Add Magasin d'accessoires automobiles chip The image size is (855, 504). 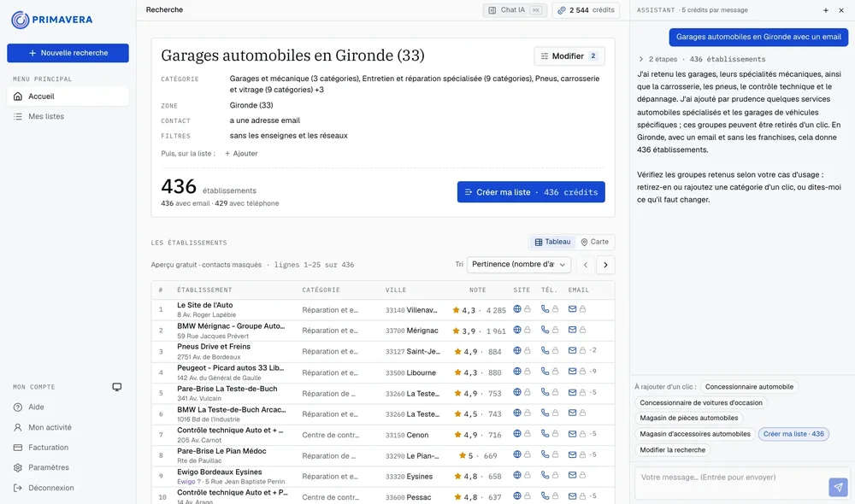point(695,434)
